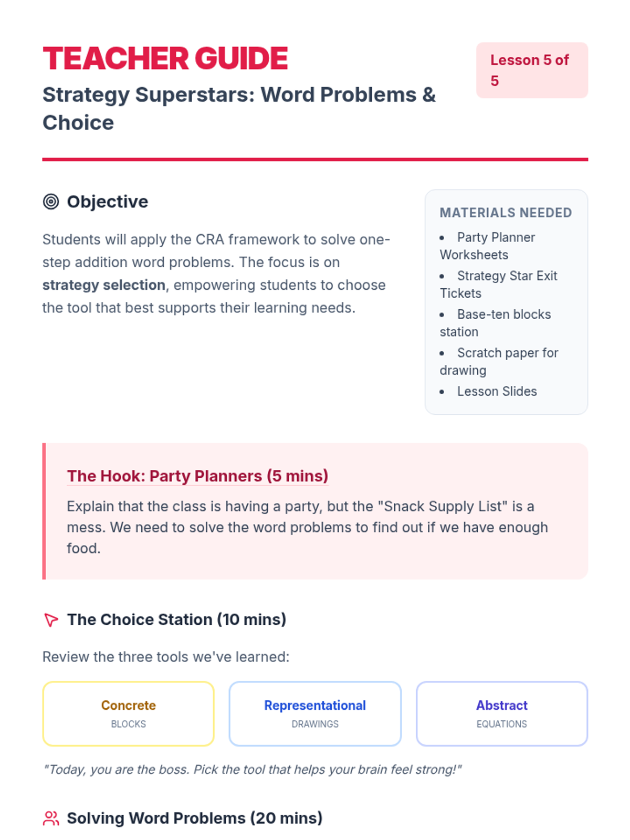The height and width of the screenshot is (840, 630).
Task: Click the Lesson 5 of 5 badge
Action: point(532,70)
